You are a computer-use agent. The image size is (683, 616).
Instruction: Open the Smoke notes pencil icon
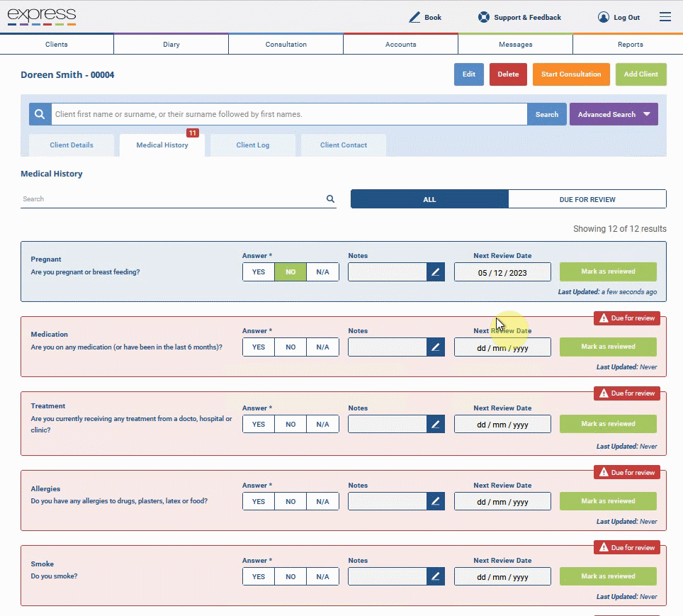click(x=436, y=576)
